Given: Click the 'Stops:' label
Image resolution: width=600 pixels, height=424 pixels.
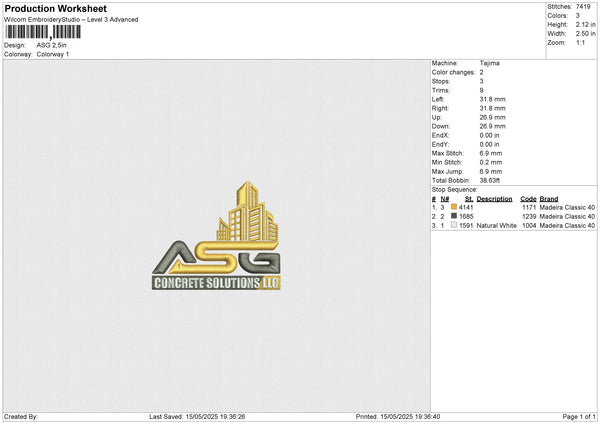Looking at the screenshot, I should [x=441, y=81].
